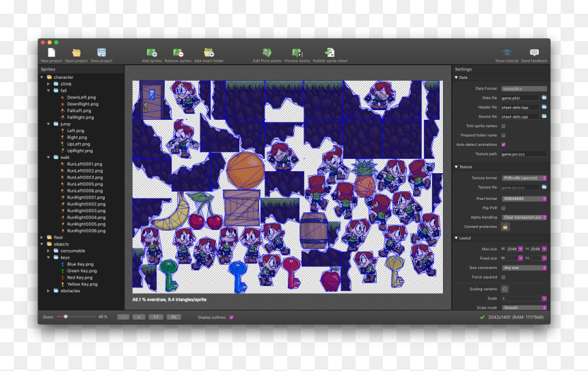Screen dimensions: 588x371
Task: Set zoom to 1:1 with the button
Action: 156,318
